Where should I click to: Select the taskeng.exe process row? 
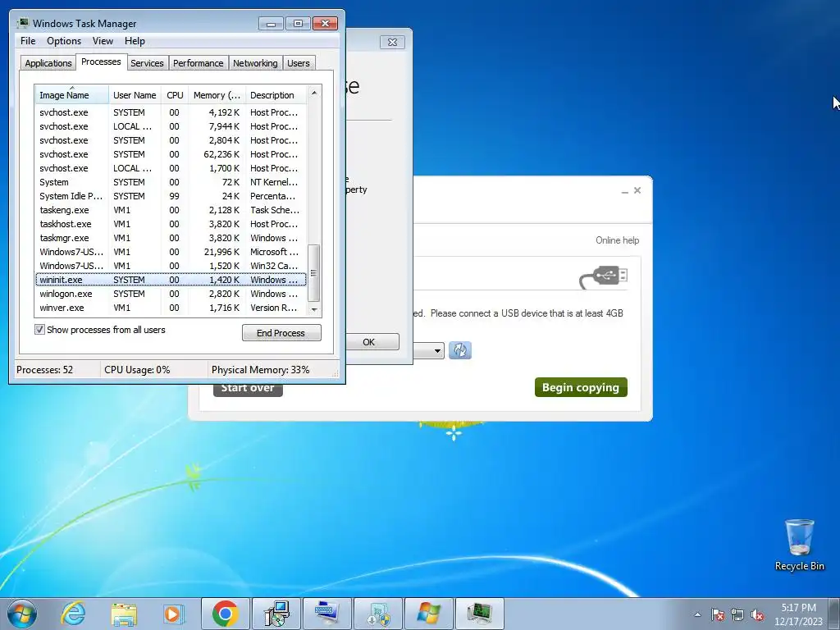(x=171, y=210)
